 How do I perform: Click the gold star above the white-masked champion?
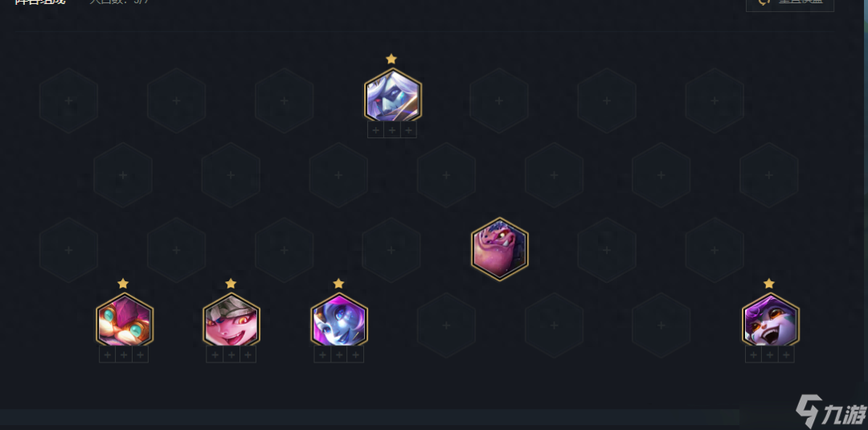pos(391,59)
